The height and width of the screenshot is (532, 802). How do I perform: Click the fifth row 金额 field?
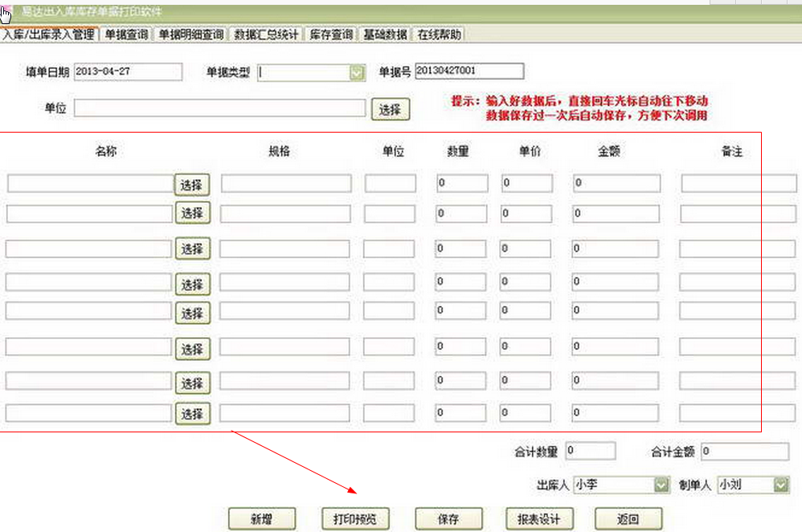point(616,310)
